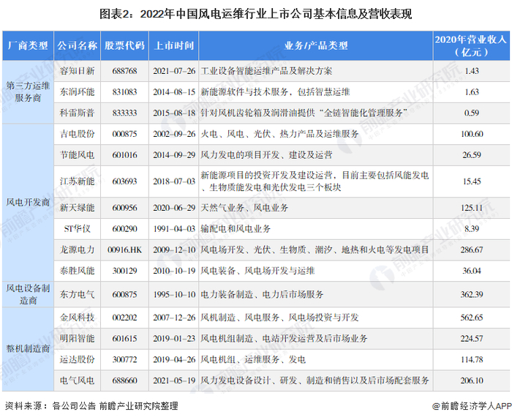Click stock code 603693

point(124,181)
